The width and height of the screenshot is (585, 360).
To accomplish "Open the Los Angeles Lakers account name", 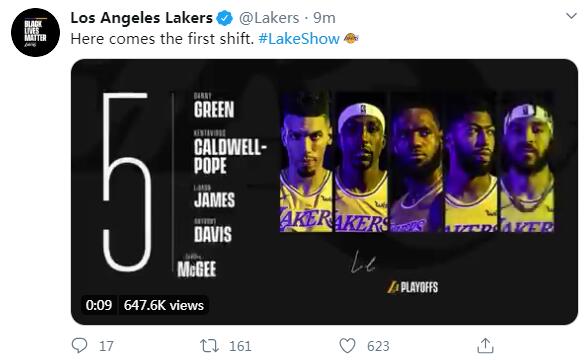I will [141, 18].
